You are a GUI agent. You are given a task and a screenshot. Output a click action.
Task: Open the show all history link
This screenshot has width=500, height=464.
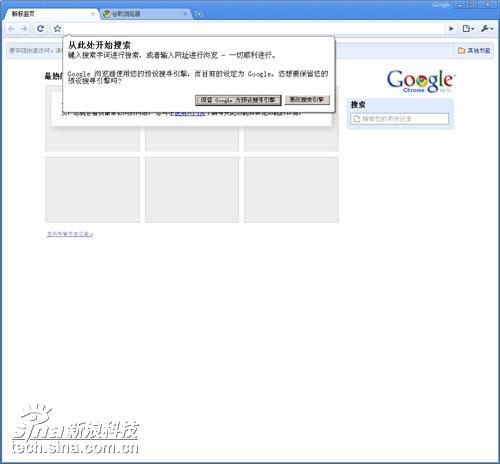[70, 234]
